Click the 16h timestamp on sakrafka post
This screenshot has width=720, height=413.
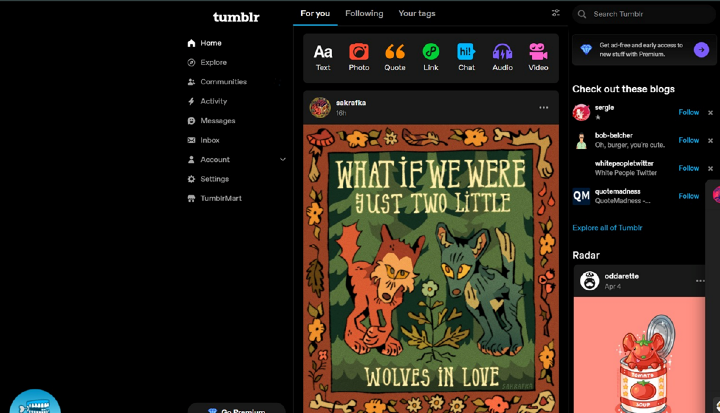pos(341,113)
